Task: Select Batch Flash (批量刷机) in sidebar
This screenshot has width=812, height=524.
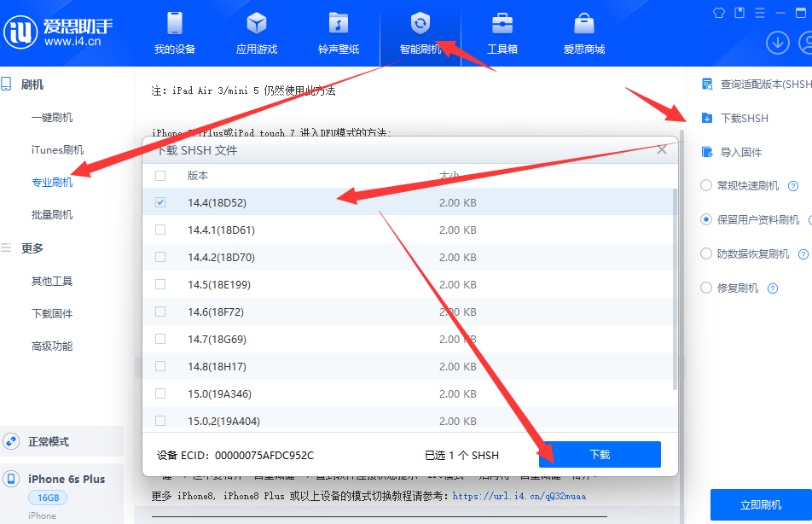Action: [x=52, y=215]
